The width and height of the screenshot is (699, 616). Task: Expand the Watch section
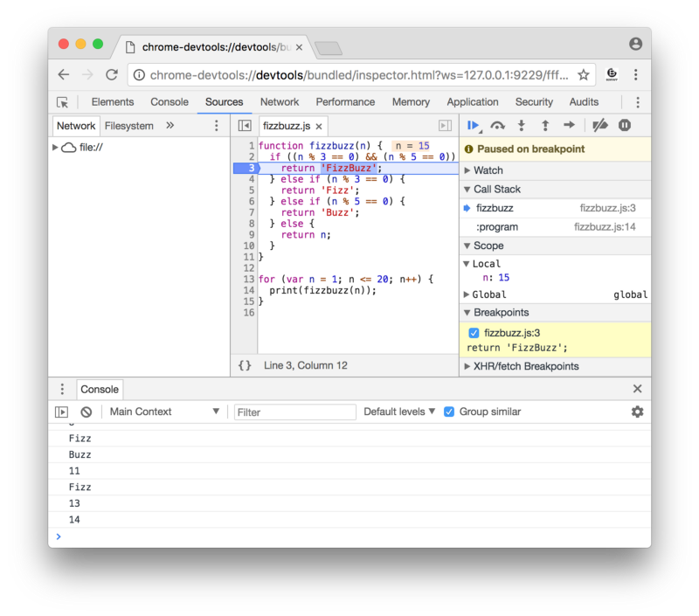coord(488,170)
